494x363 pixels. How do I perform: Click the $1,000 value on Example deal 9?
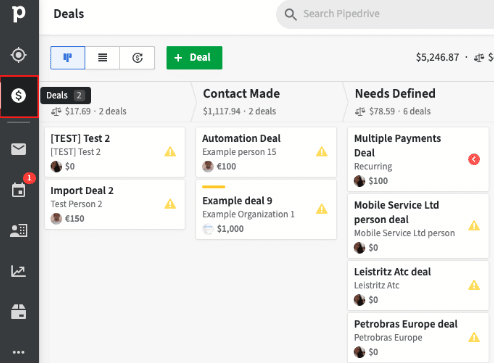(x=230, y=229)
